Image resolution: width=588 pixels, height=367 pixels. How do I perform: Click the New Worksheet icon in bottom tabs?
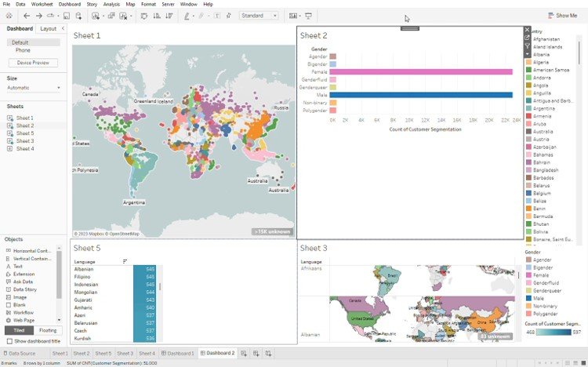[245, 354]
